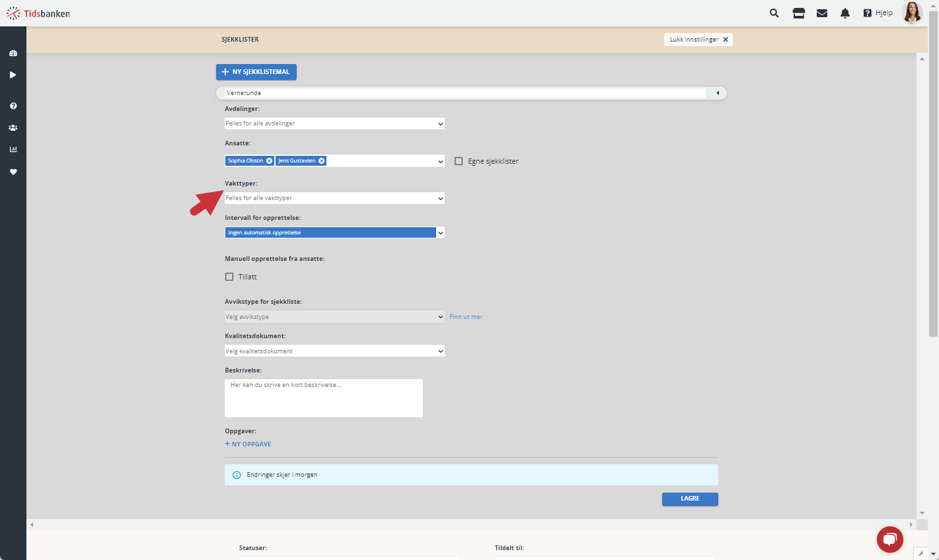The image size is (939, 560).
Task: Open the dashboard icon in sidebar
Action: (13, 53)
